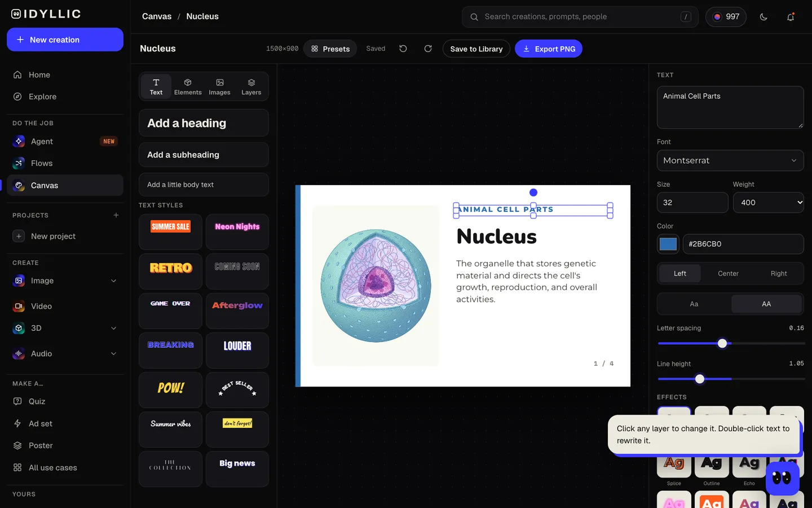Screen dimensions: 812x508
Task: Expand the 3D section chevron
Action: (113, 328)
